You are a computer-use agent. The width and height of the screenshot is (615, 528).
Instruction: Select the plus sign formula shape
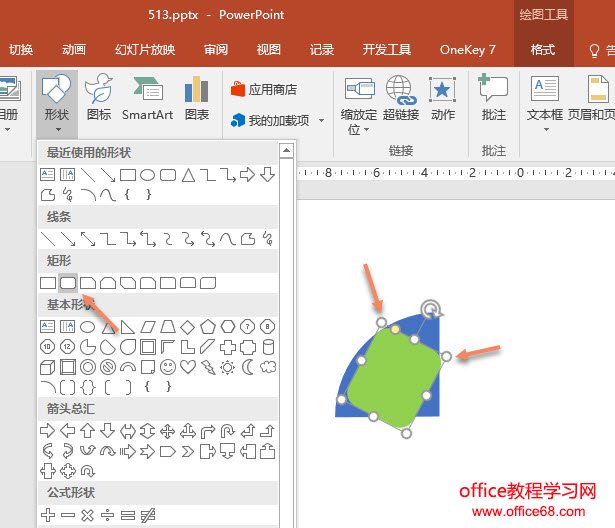[47, 515]
